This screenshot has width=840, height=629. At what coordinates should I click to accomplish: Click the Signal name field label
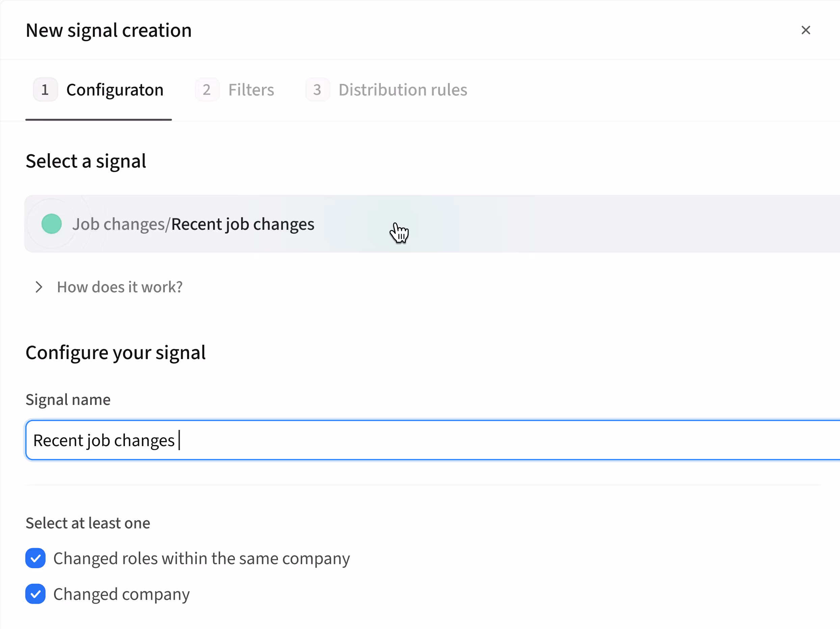[x=68, y=399]
